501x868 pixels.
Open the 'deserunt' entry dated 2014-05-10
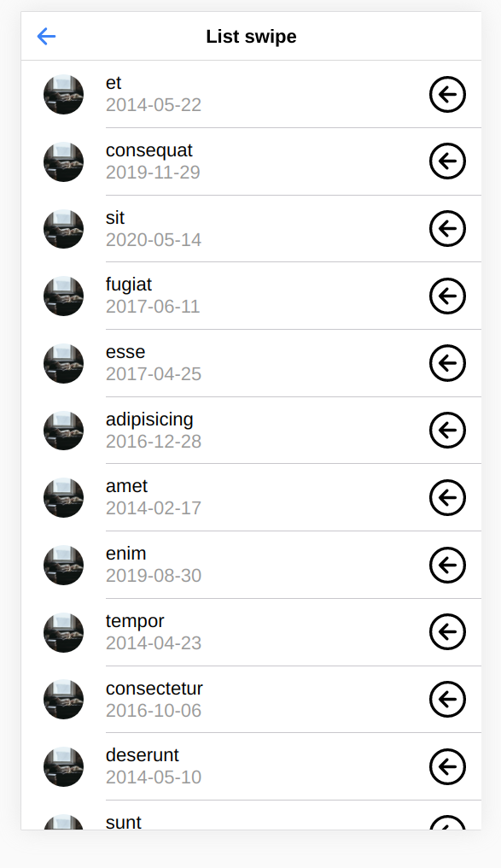pyautogui.click(x=251, y=766)
